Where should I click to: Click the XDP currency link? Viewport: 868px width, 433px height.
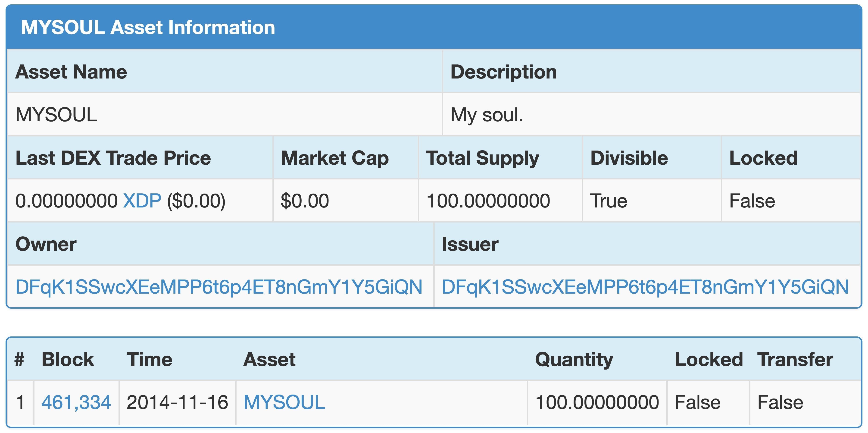tap(142, 201)
